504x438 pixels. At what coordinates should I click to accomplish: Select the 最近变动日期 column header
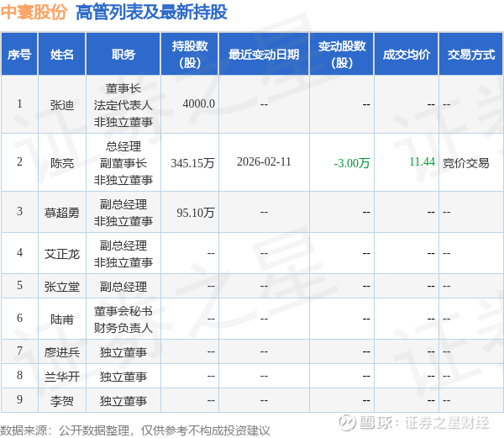click(x=264, y=55)
